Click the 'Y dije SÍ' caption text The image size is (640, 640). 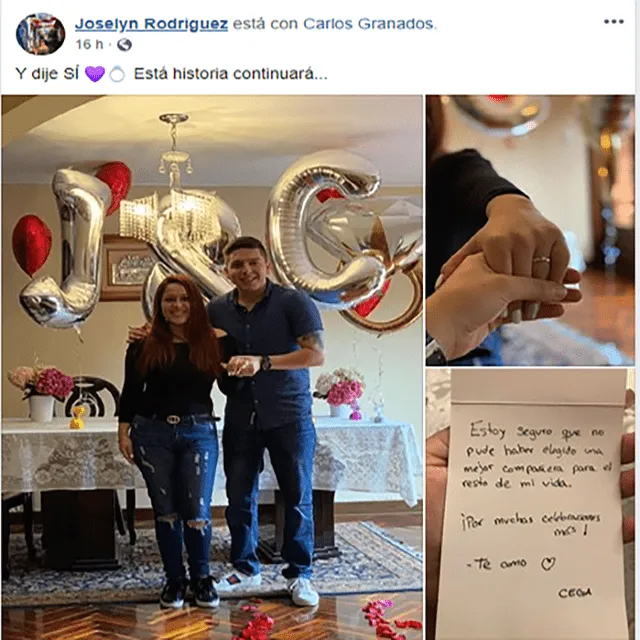pyautogui.click(x=47, y=74)
